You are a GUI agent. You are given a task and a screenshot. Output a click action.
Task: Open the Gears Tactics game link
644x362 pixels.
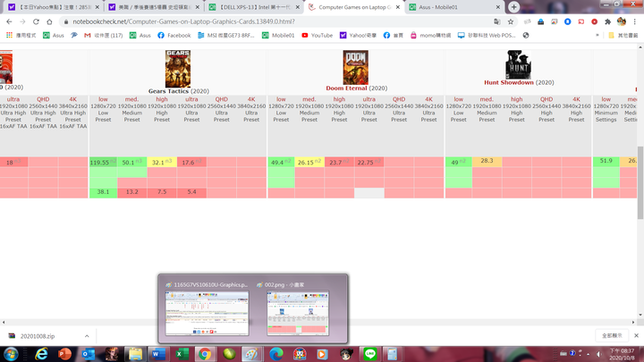point(168,91)
